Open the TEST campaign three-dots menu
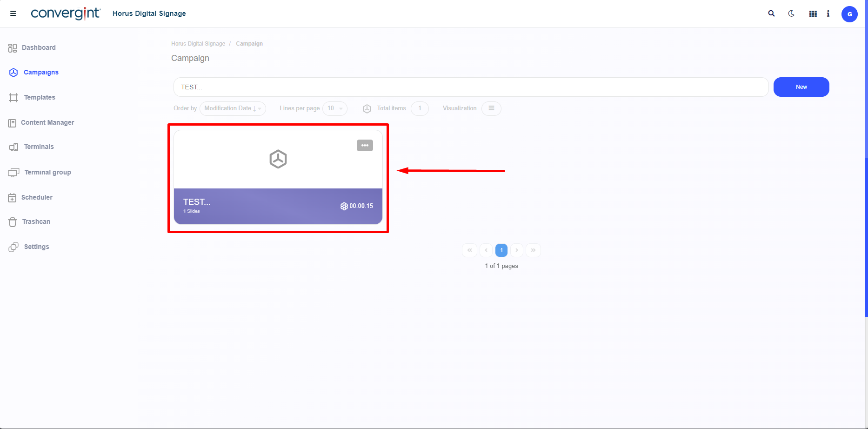 coord(365,146)
